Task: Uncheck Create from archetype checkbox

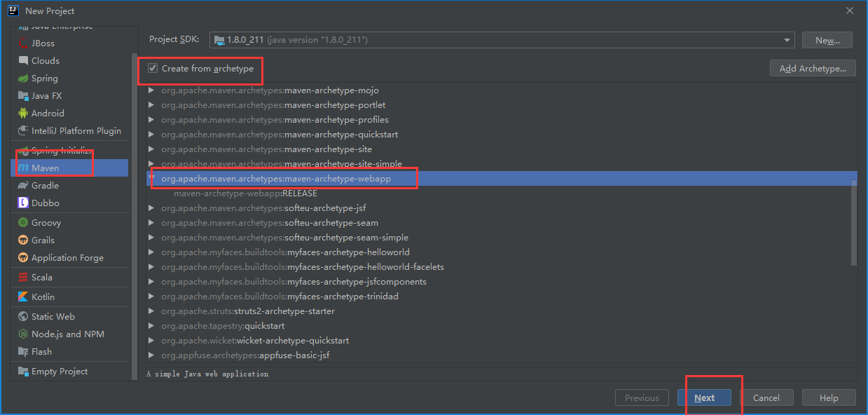Action: [153, 69]
